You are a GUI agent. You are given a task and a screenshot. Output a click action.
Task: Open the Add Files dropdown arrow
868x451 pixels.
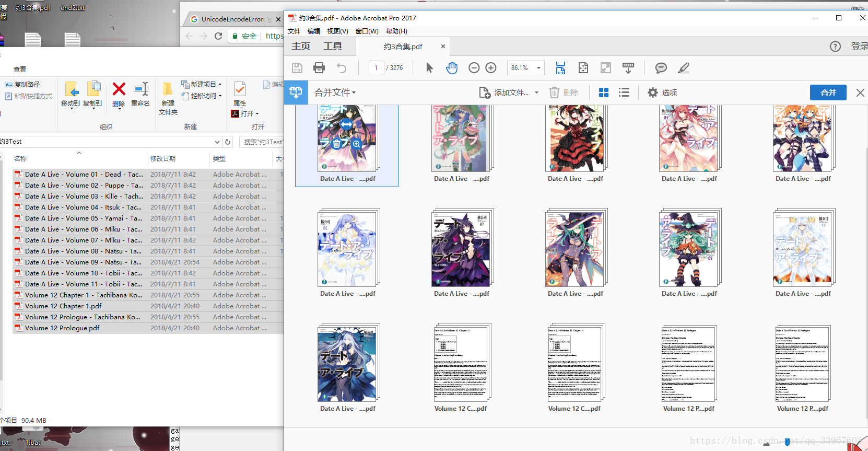click(536, 93)
